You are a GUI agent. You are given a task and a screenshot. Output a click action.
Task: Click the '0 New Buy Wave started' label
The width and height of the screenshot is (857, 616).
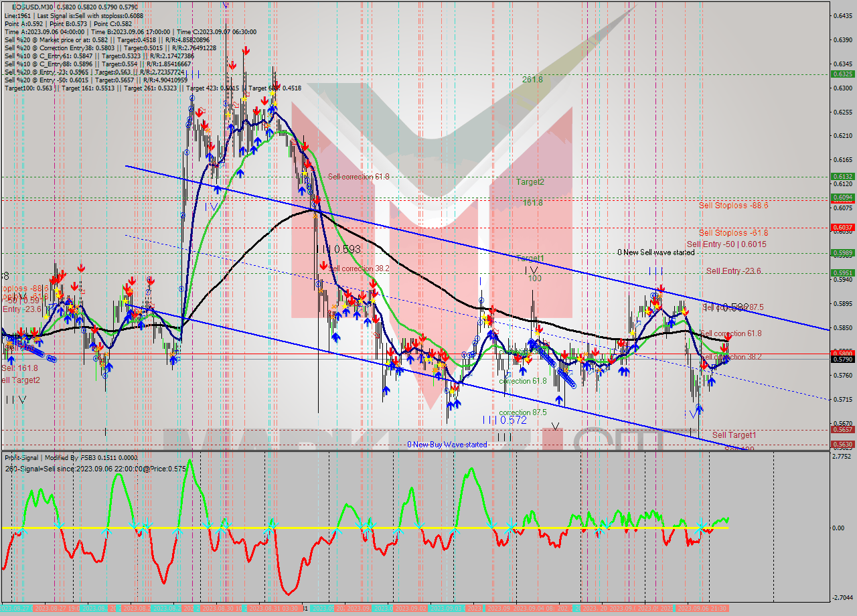click(447, 445)
